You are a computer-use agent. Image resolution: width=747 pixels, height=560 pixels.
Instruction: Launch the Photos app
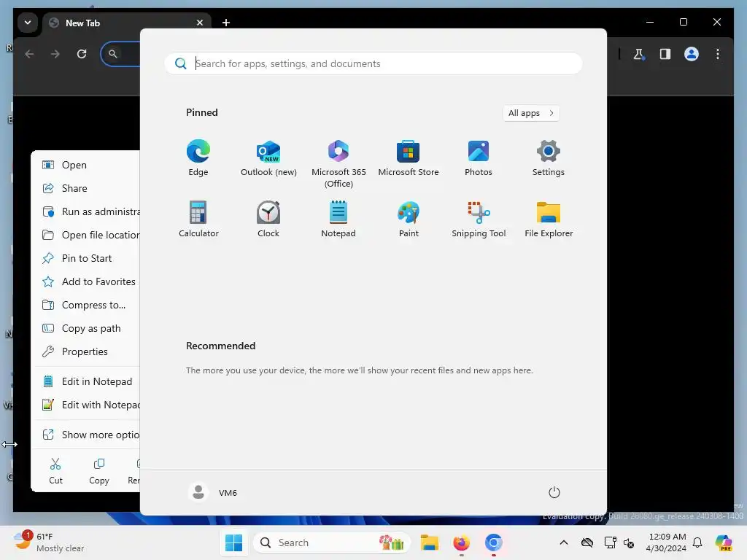pyautogui.click(x=479, y=158)
